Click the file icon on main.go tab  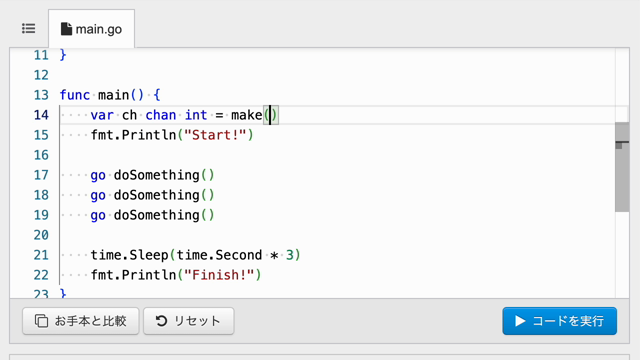coord(66,29)
